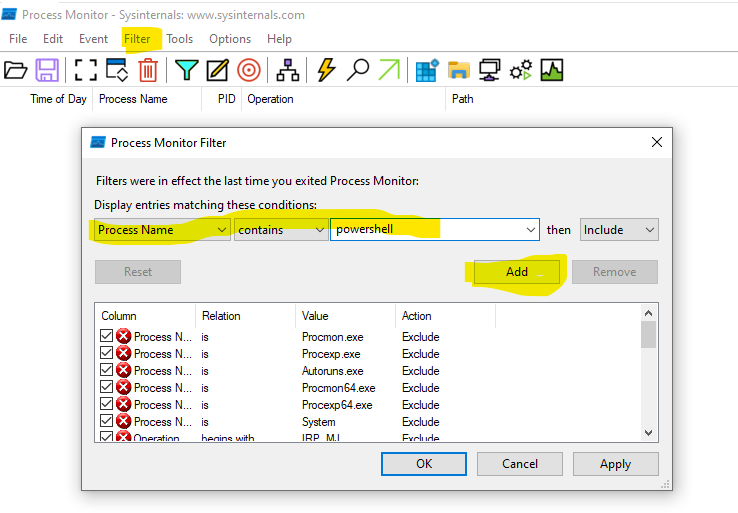Open the Process Name column dropdown

pyautogui.click(x=162, y=230)
